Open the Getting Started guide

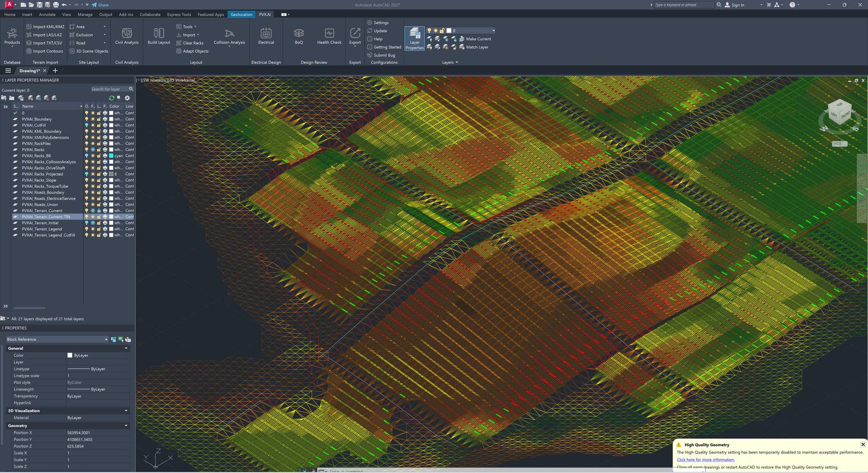click(384, 47)
